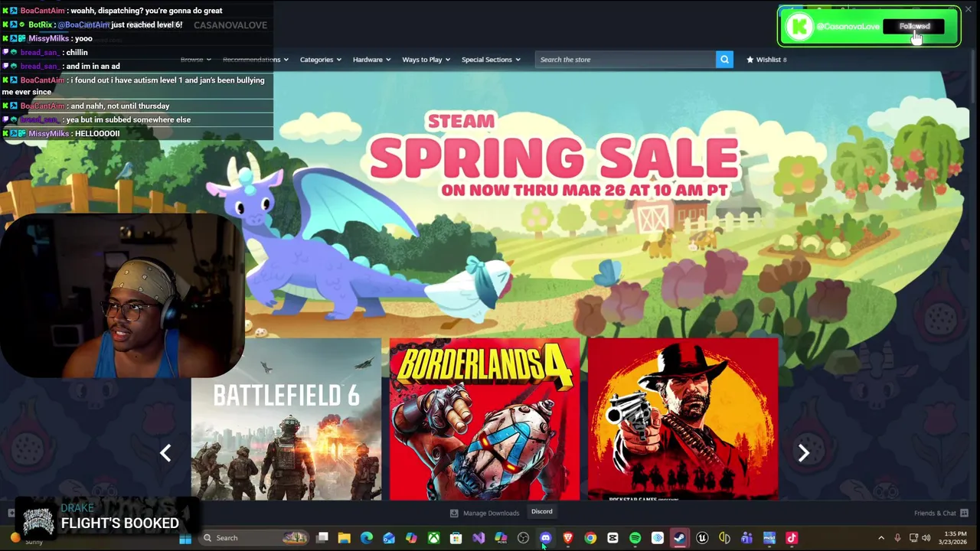Screen dimensions: 980x551
Task: Open the Special Sections dropdown
Action: click(x=491, y=60)
